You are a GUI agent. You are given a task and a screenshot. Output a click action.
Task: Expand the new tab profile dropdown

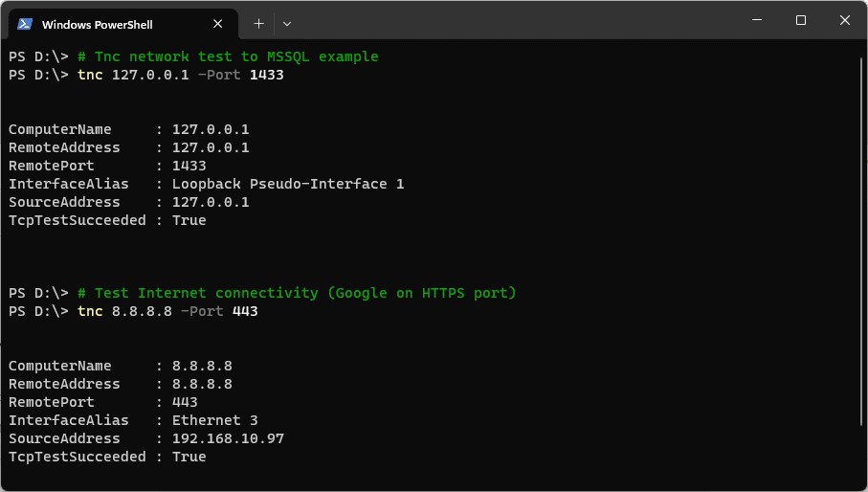[x=287, y=23]
